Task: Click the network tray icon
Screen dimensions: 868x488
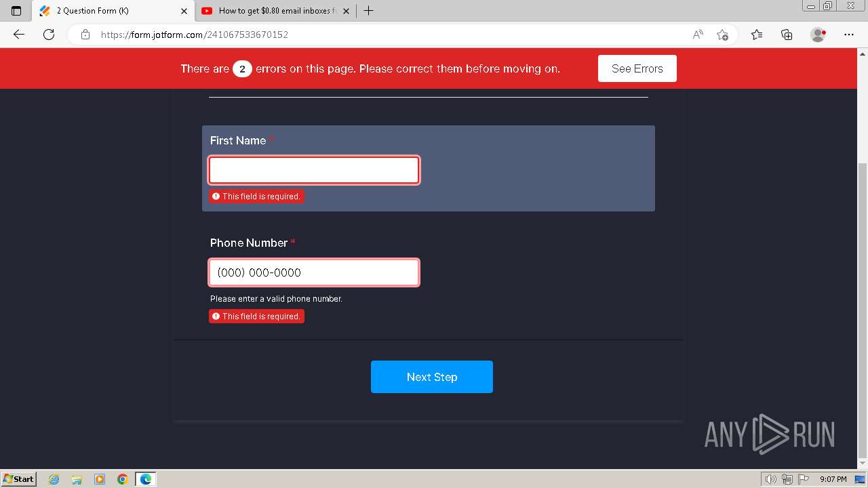Action: [x=787, y=479]
